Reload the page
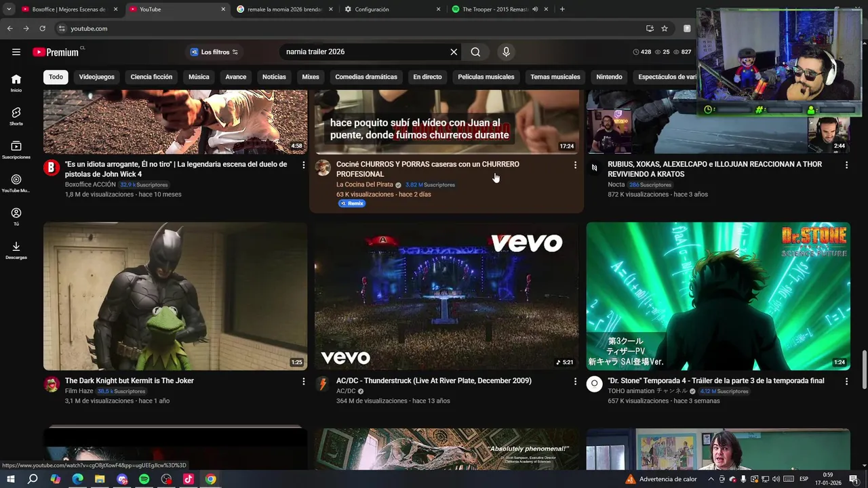The height and width of the screenshot is (488, 868). coord(42,28)
